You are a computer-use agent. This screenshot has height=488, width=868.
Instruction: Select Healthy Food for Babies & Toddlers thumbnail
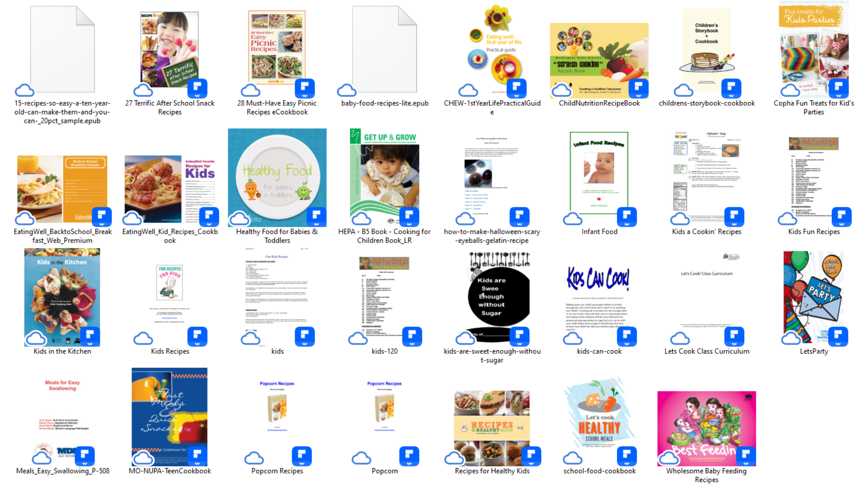click(x=277, y=177)
